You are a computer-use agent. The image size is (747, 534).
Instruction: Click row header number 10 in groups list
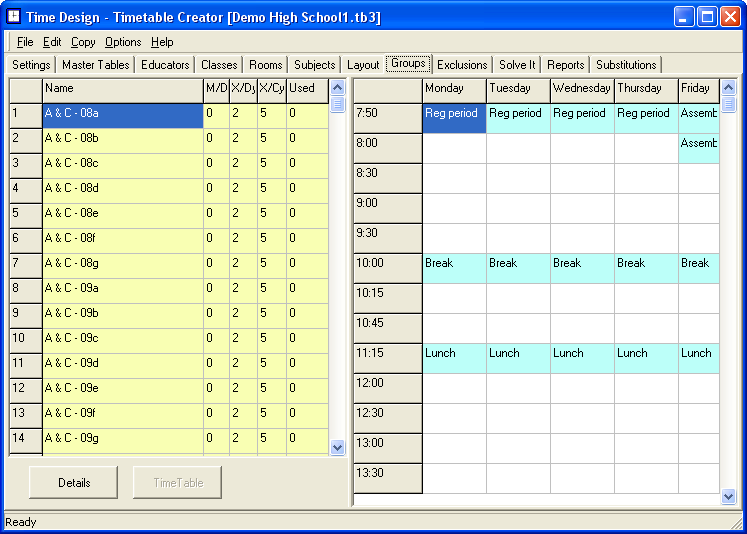click(25, 338)
